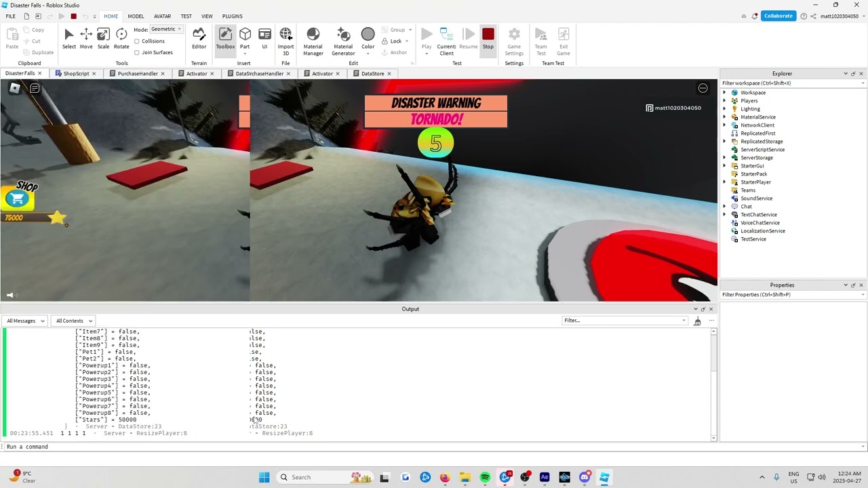Expand the TextChatService node
The height and width of the screenshot is (488, 868).
(724, 215)
